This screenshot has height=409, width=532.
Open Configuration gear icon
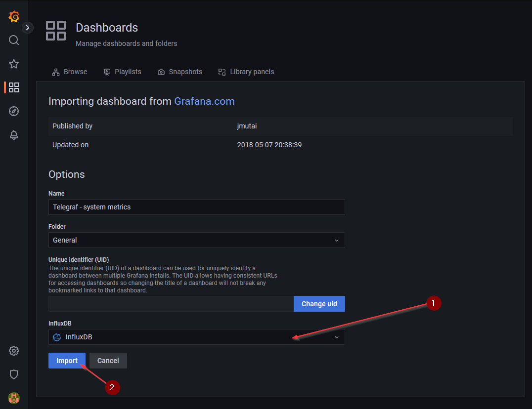pos(14,351)
